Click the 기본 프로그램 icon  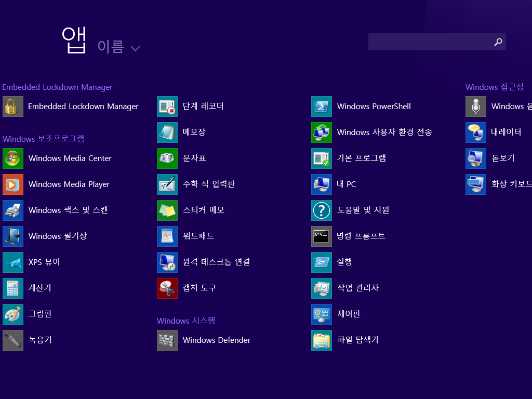pos(322,158)
